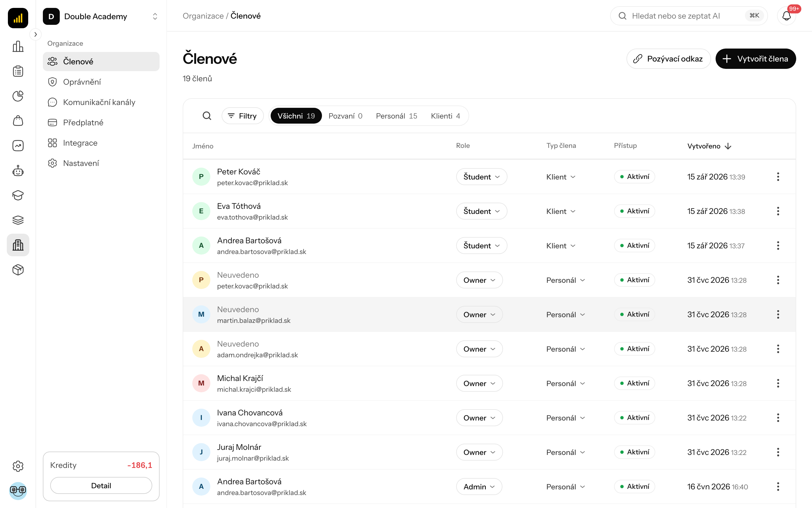Screen dimensions: 812x508
Task: Open the settings gear at sidebar bottom
Action: 18,466
